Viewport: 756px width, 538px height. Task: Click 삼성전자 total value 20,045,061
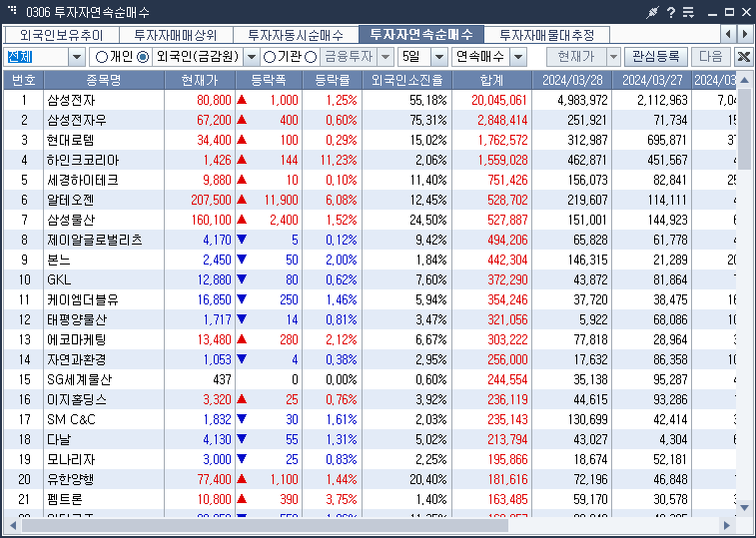click(499, 100)
